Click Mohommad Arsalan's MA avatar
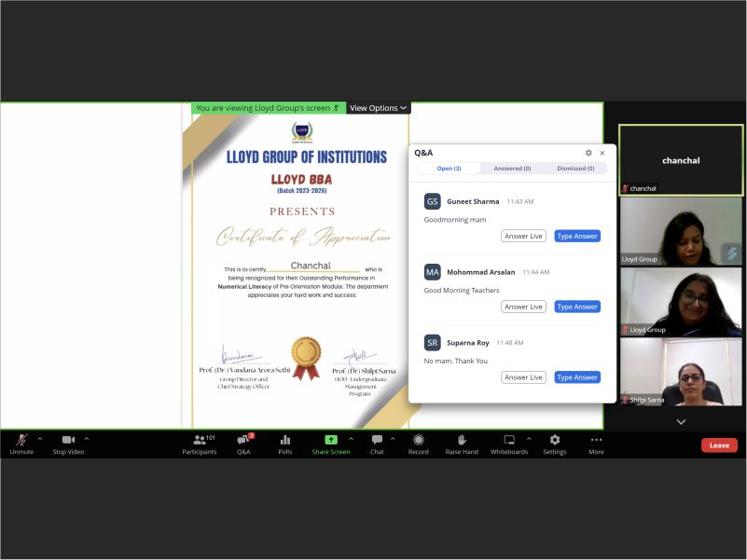This screenshot has height=560, width=747. coord(432,272)
